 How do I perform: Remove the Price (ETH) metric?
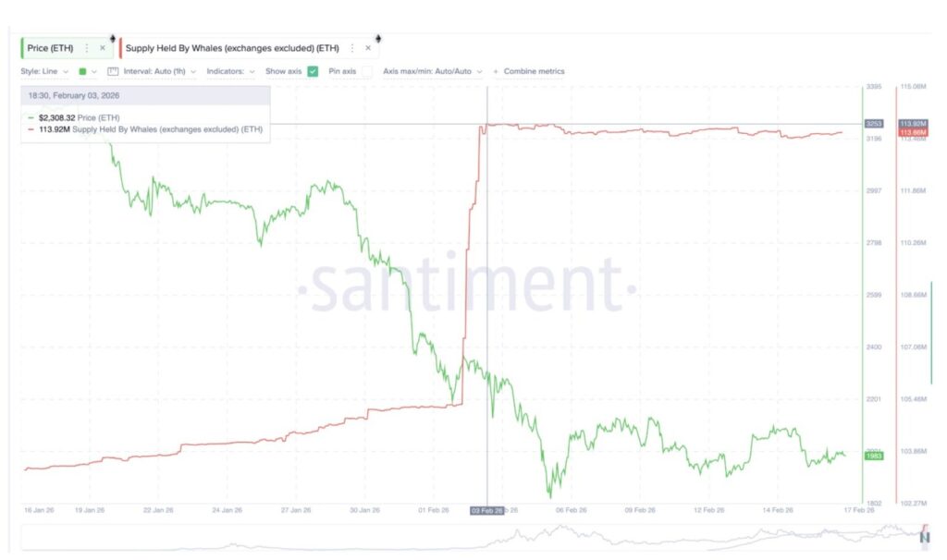pyautogui.click(x=103, y=48)
